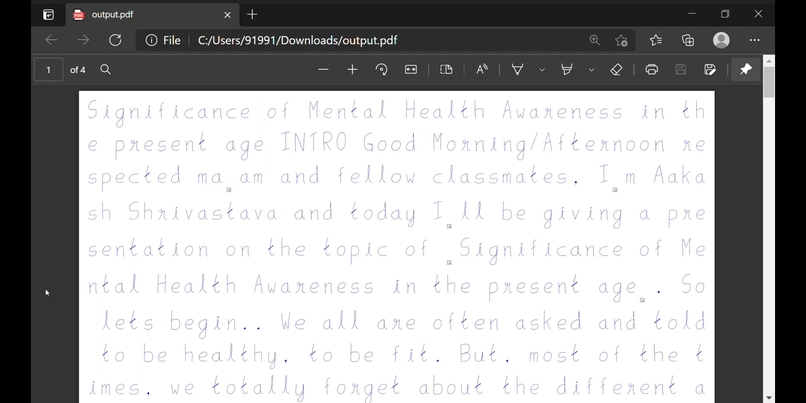806x403 pixels.
Task: Open the Favorites list
Action: pos(655,40)
